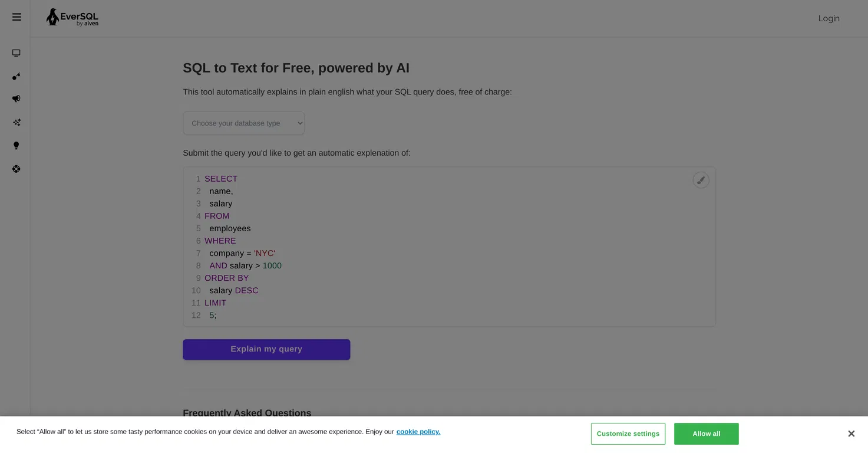Open the lifebuoy support icon in sidebar

click(x=16, y=169)
